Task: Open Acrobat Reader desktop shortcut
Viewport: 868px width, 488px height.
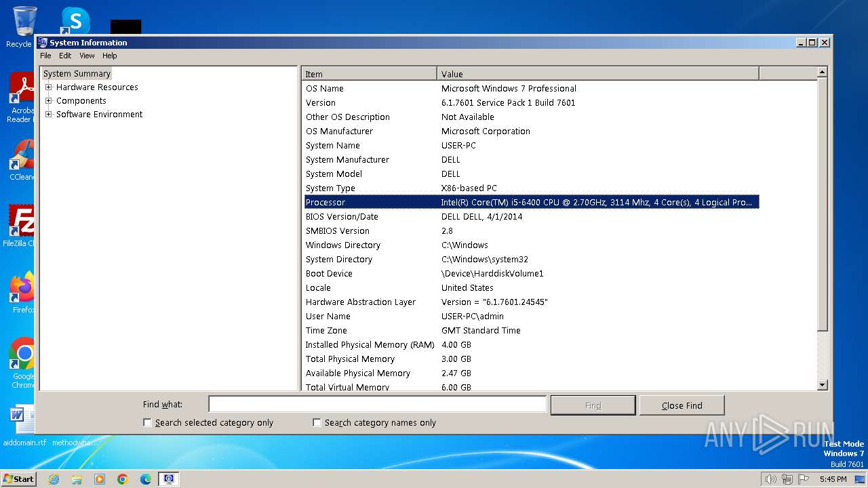Action: 20,98
